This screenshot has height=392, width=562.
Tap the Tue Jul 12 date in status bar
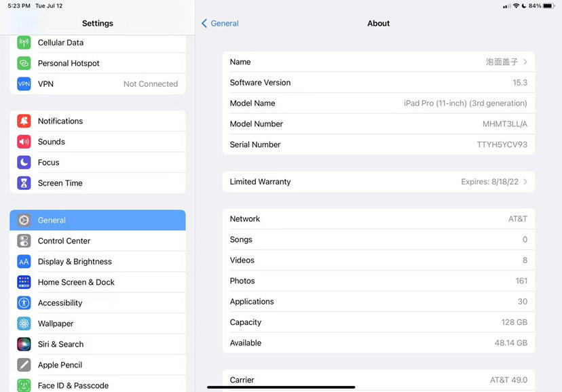click(49, 5)
